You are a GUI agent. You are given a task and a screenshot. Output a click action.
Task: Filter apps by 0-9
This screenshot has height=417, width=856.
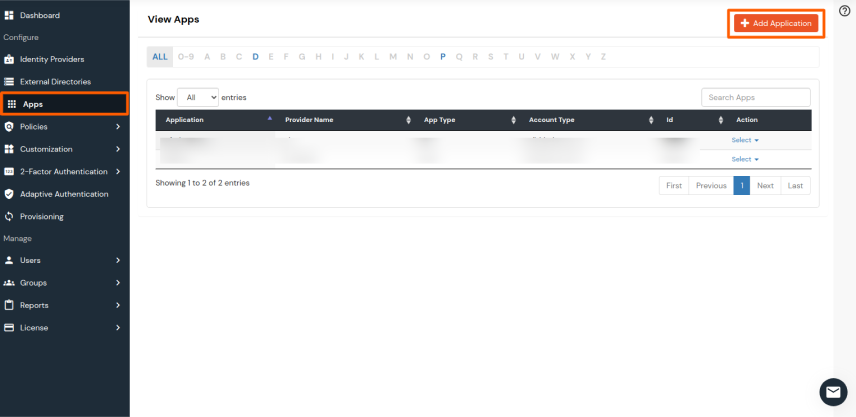tap(186, 57)
